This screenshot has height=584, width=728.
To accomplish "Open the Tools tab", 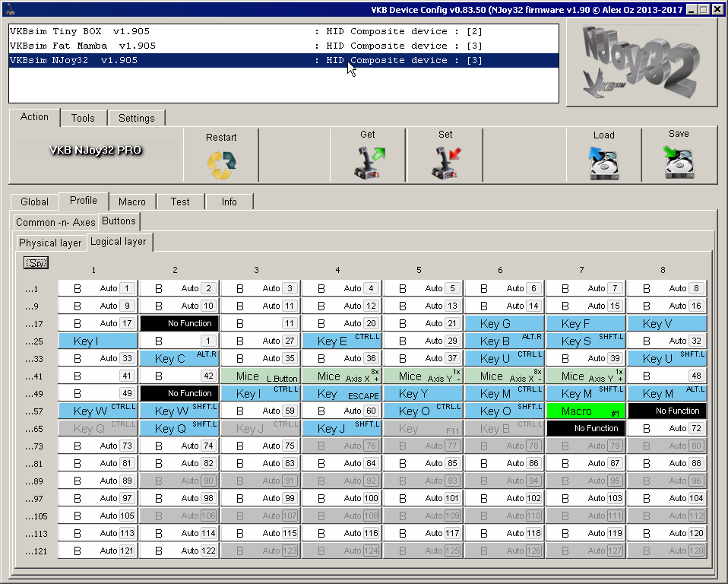I will 83,118.
